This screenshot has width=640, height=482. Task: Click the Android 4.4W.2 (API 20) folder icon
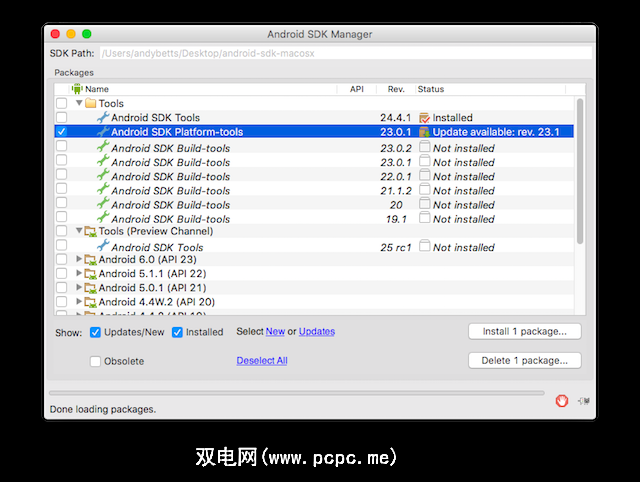point(90,302)
